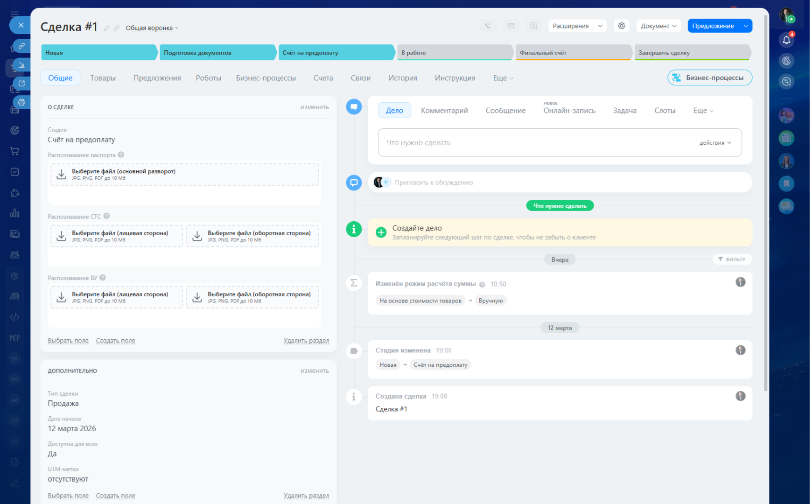This screenshot has height=504, width=812.
Task: Open notifications bell icon
Action: point(786,40)
